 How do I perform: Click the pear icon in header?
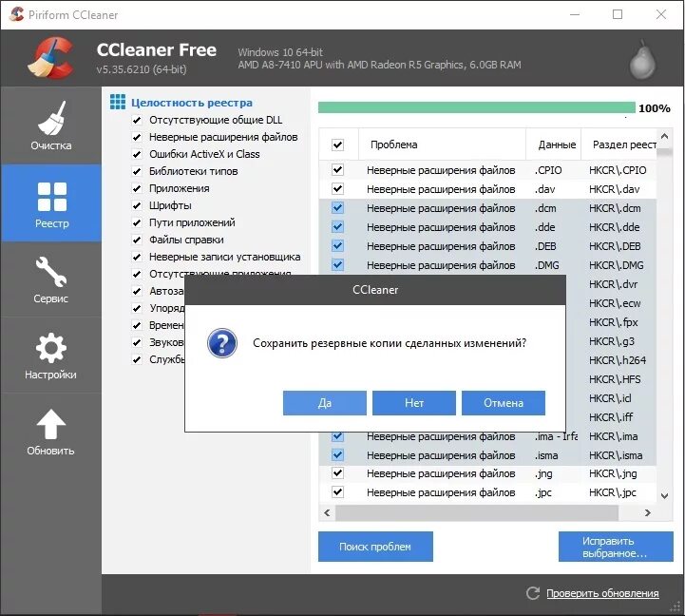[642, 60]
